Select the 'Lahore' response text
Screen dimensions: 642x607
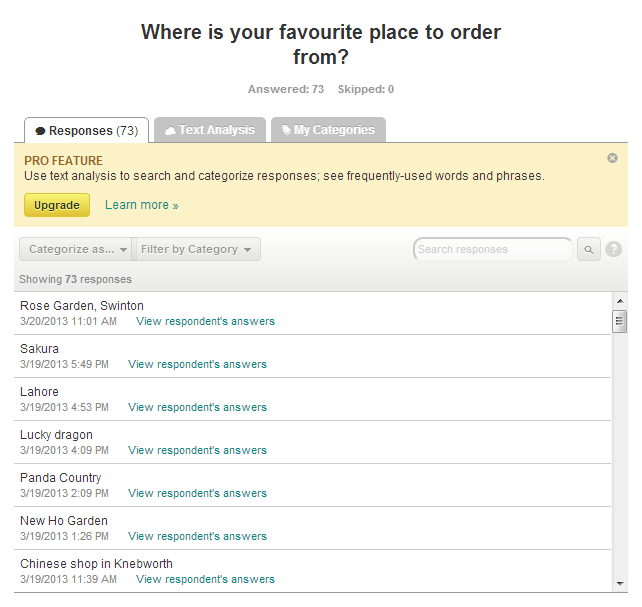pyautogui.click(x=39, y=392)
